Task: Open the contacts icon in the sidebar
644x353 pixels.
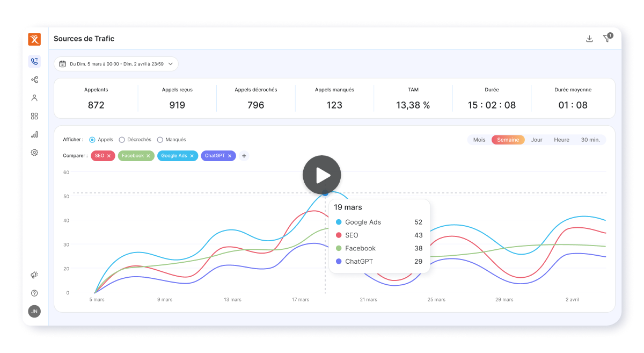Action: coord(34,98)
